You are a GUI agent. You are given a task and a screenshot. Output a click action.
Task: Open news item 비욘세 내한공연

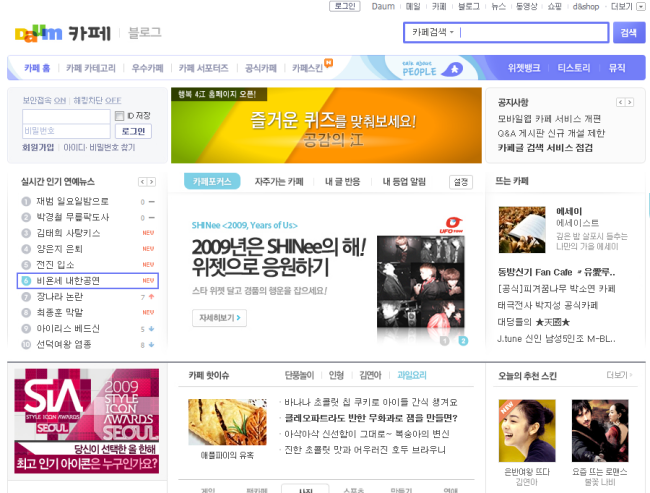coord(68,281)
